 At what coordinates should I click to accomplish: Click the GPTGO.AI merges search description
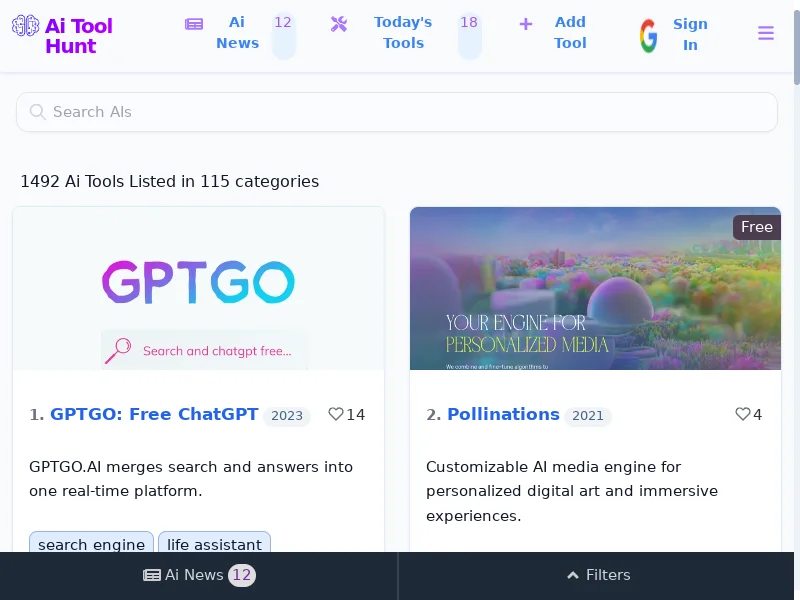click(191, 479)
